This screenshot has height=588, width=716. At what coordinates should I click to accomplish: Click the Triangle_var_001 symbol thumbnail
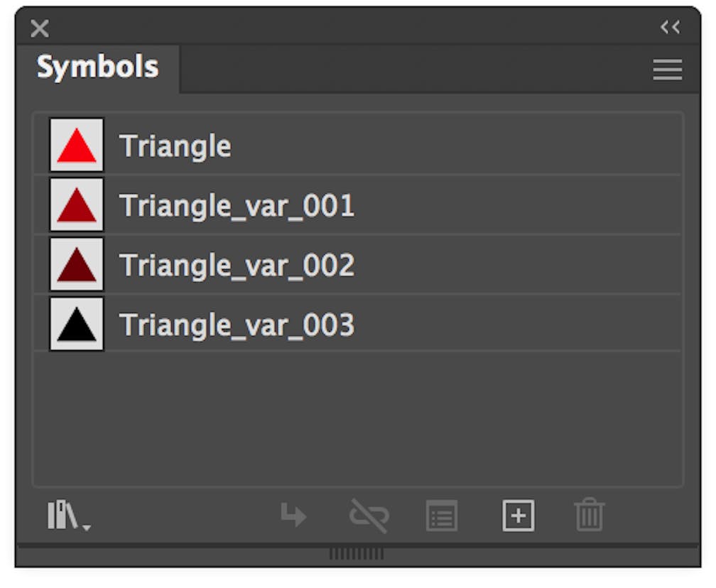pos(77,205)
